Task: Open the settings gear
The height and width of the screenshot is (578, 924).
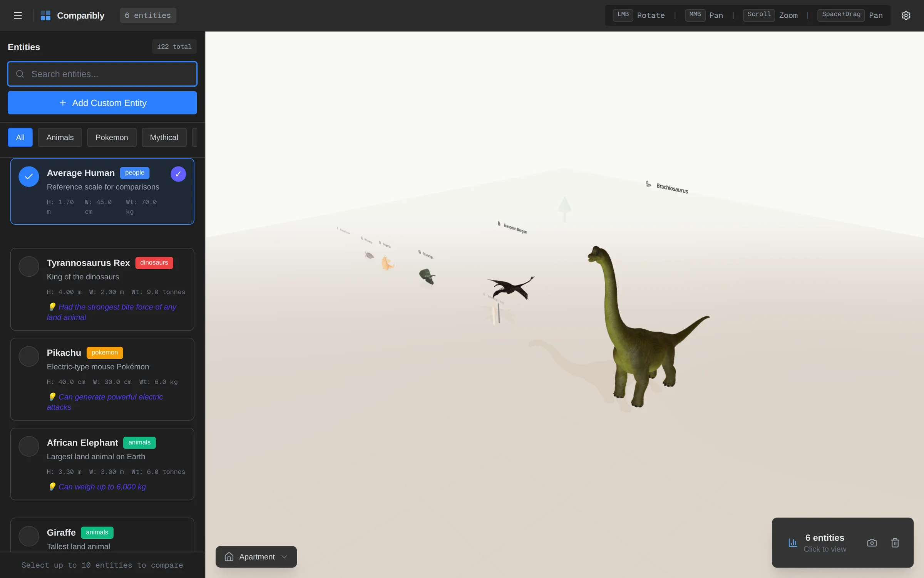Action: (906, 15)
